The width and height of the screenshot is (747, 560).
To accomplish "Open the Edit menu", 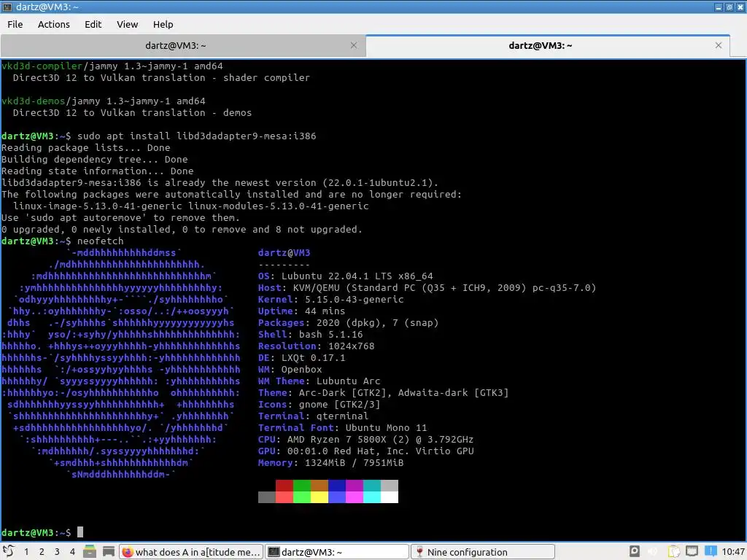I will pos(93,24).
